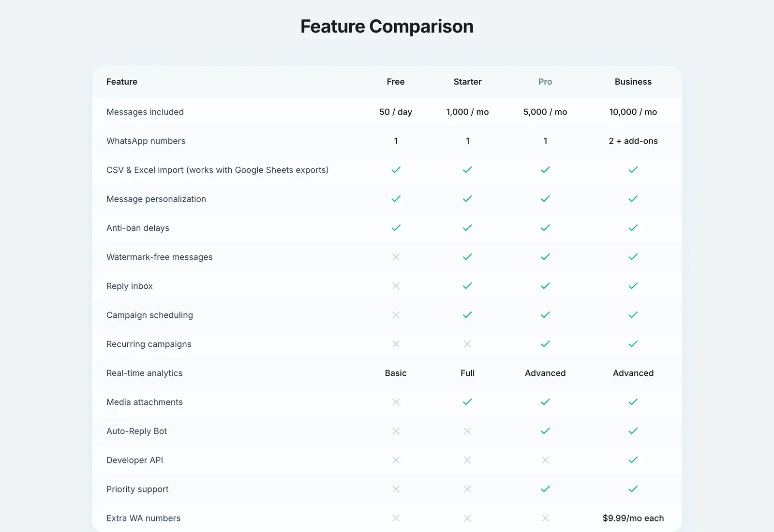Click the Free checkmark for CSV & Excel import

point(396,170)
